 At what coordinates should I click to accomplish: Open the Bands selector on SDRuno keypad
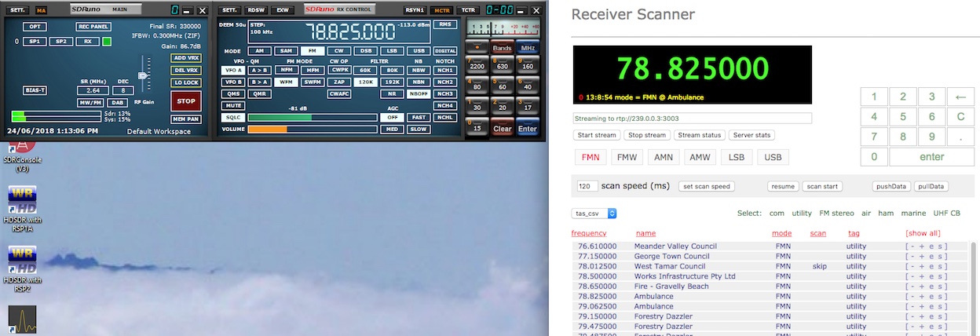[503, 48]
